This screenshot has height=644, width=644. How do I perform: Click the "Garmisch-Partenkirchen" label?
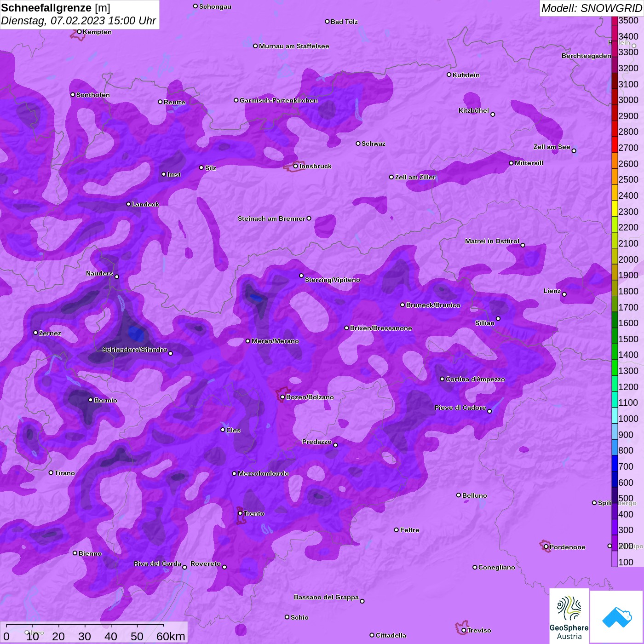(x=279, y=100)
